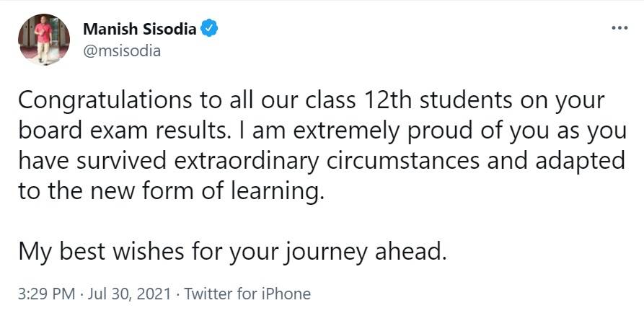
Task: Click the "3:29 PM" timestamp
Action: pyautogui.click(x=44, y=294)
